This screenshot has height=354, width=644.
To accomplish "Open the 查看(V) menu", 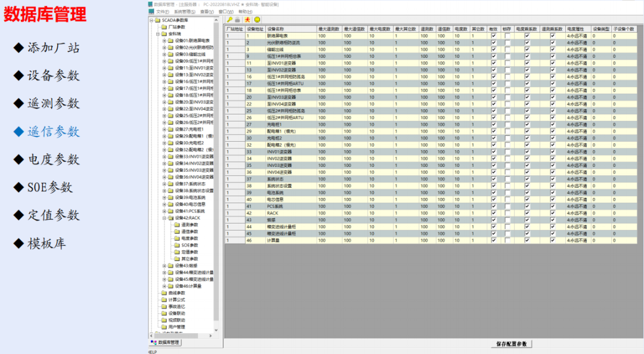I will pyautogui.click(x=207, y=12).
